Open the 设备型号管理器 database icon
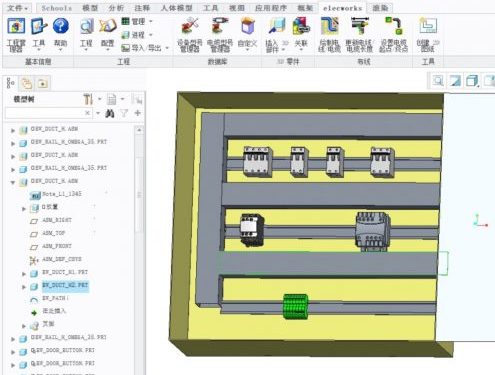Viewport: 495px width, 375px height. (x=189, y=27)
